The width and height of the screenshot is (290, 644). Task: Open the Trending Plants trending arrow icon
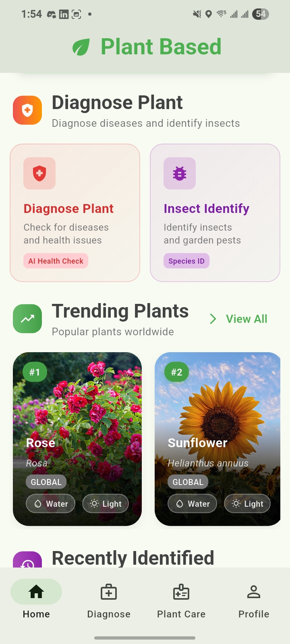coord(27,318)
